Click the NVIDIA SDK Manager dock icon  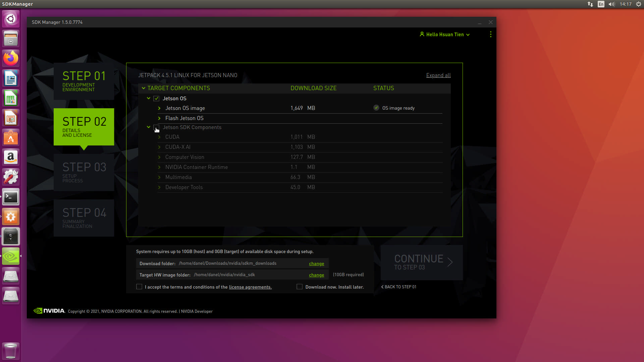(x=11, y=256)
